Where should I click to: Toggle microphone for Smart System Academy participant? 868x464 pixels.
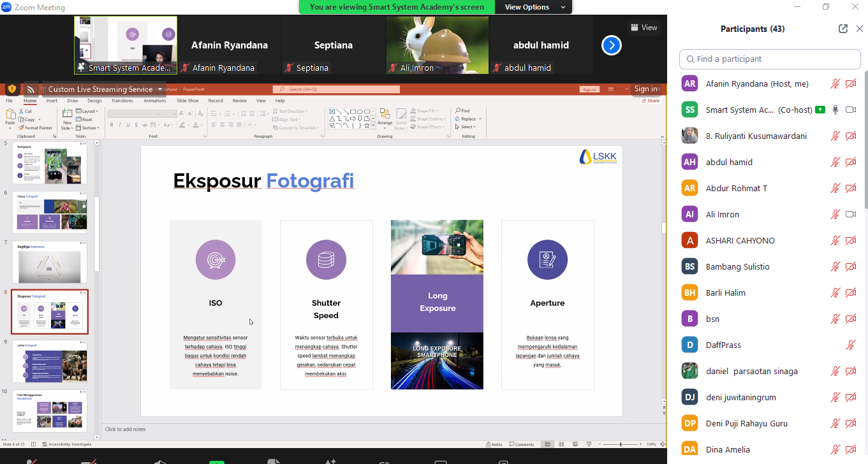pos(835,110)
